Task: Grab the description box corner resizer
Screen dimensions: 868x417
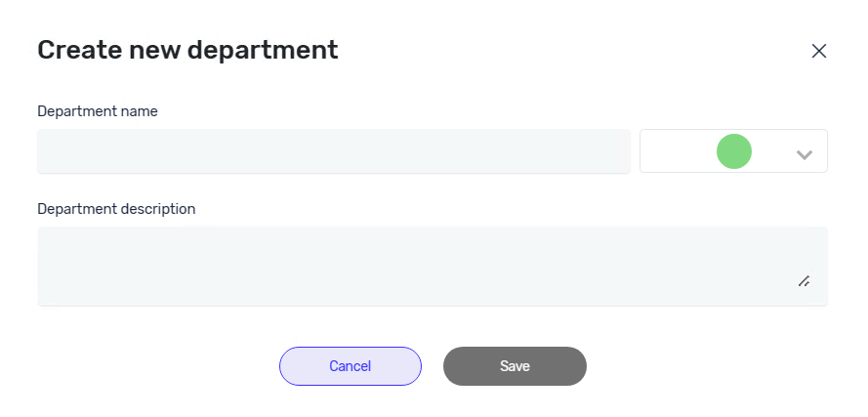Action: click(804, 281)
